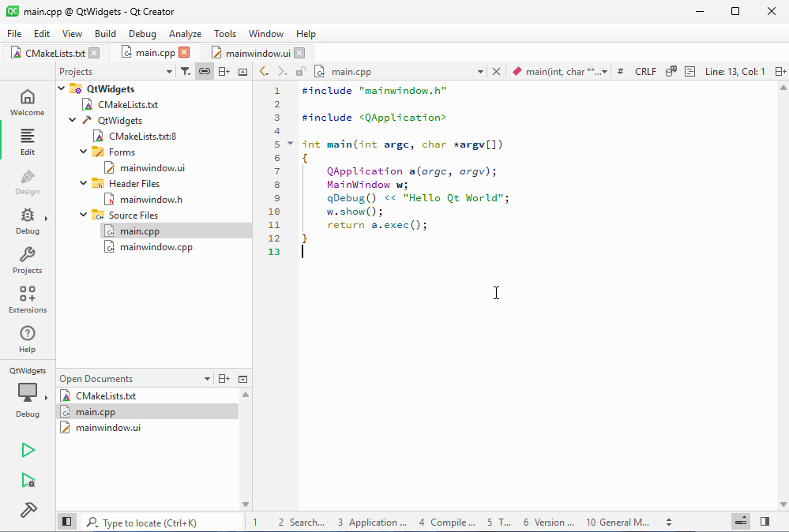
Task: Go back in editor navigation history
Action: pos(264,71)
